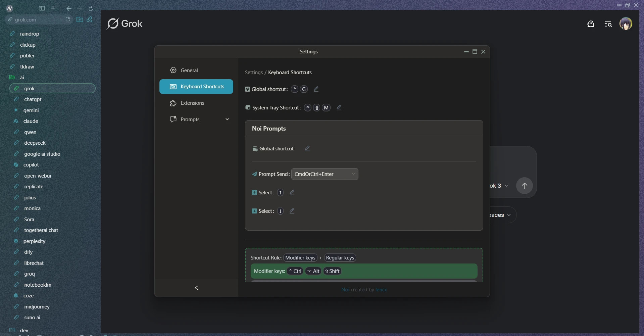Open deepseek from the sidebar
The image size is (644, 336).
35,143
